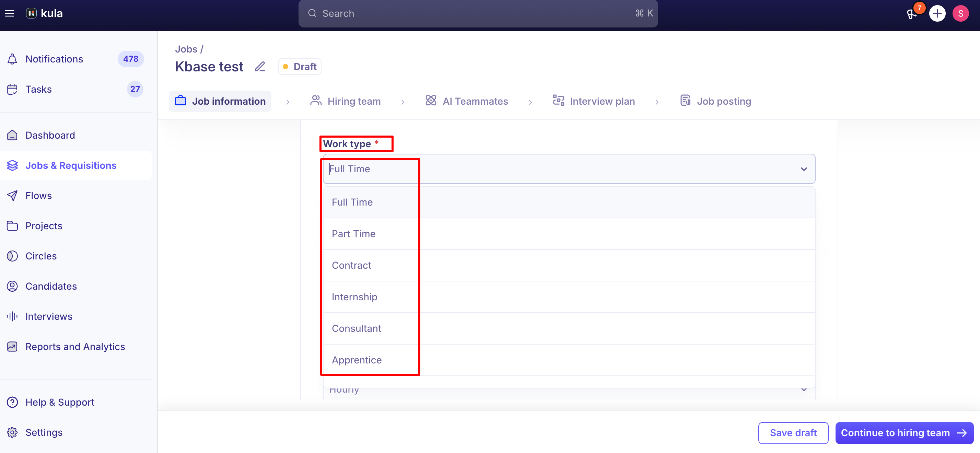980x453 pixels.
Task: Click the Tasks calendar icon
Action: (12, 89)
